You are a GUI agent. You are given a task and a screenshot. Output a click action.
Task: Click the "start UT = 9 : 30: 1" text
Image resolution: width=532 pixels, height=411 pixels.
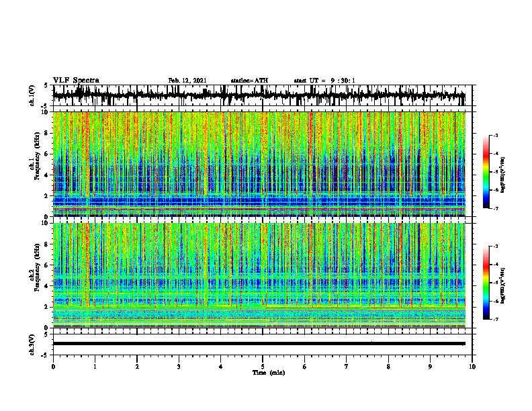[324, 81]
